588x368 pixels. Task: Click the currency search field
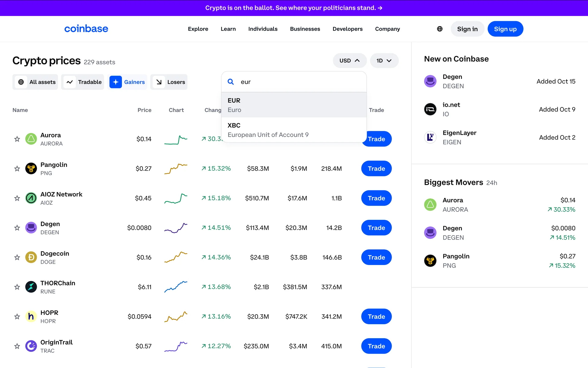300,82
